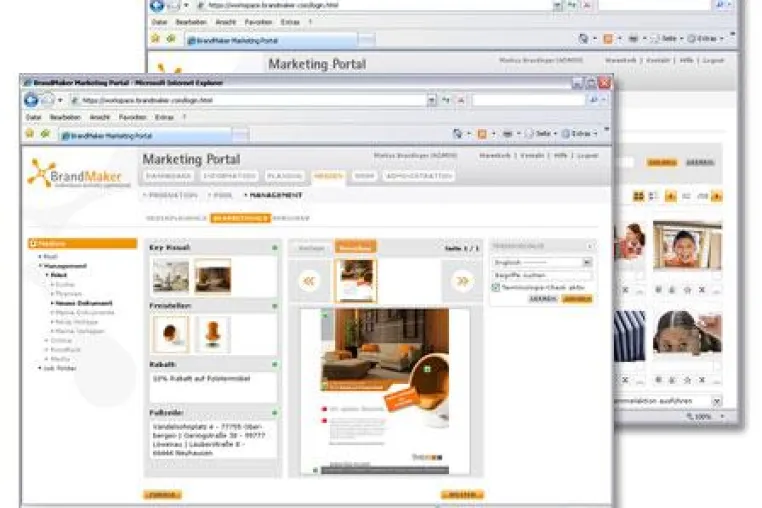Select the PLANUNG navigation tab
The image size is (762, 508).
(x=285, y=176)
